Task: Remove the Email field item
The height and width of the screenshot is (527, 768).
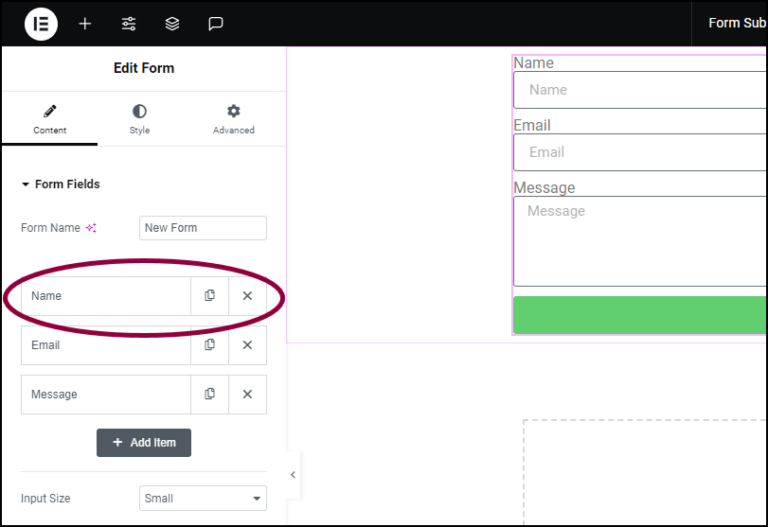Action: click(247, 345)
